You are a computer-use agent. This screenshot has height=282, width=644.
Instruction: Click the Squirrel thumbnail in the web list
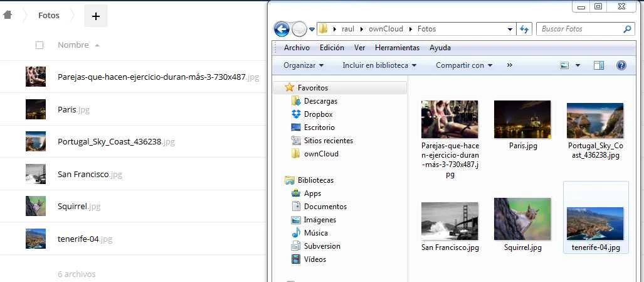(x=36, y=206)
